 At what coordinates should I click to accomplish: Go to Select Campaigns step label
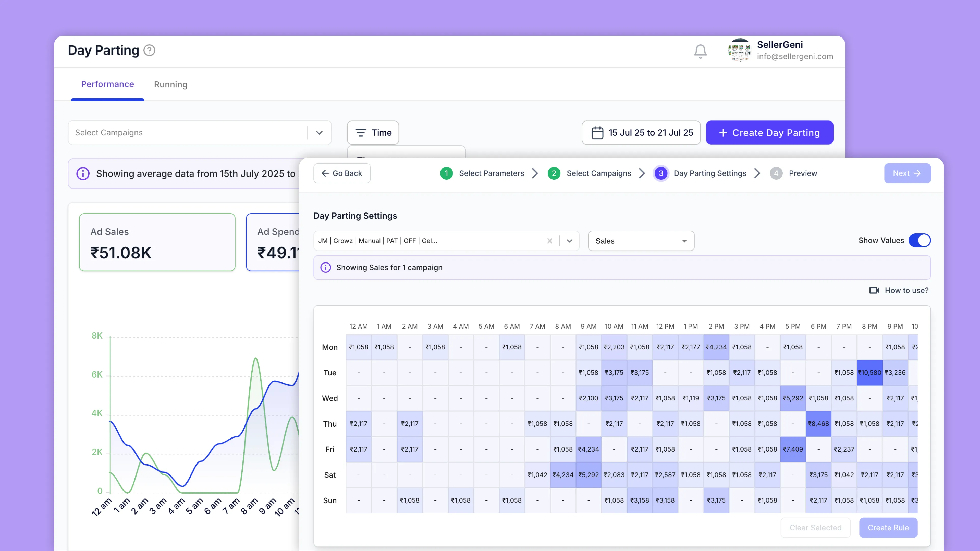pyautogui.click(x=599, y=173)
